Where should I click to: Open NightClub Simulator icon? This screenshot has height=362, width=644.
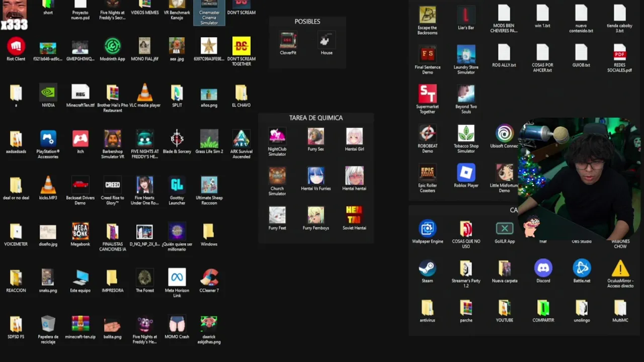coord(277,136)
